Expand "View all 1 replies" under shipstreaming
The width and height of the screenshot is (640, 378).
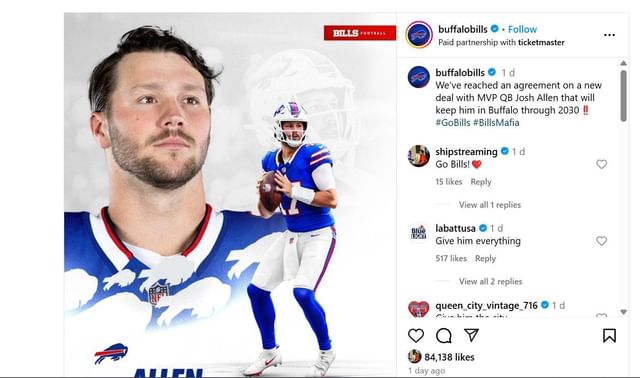click(490, 205)
